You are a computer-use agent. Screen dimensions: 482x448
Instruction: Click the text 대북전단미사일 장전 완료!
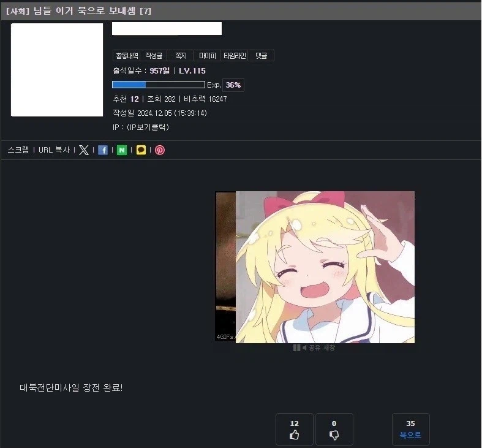[71, 387]
